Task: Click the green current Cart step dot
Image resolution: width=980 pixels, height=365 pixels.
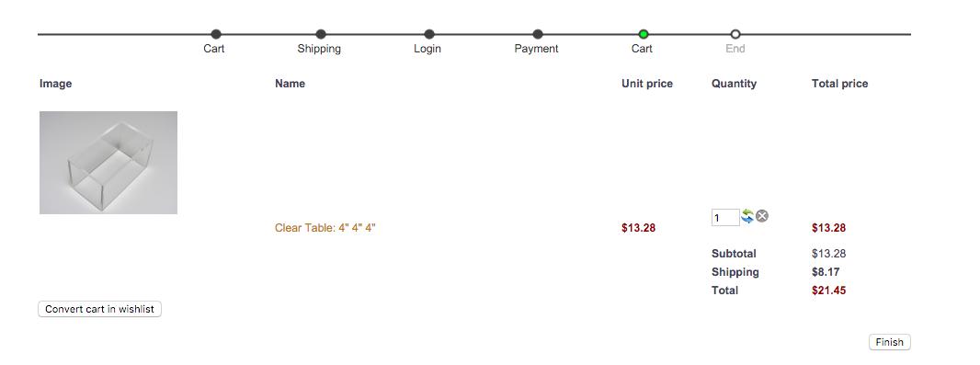Action: click(x=644, y=34)
